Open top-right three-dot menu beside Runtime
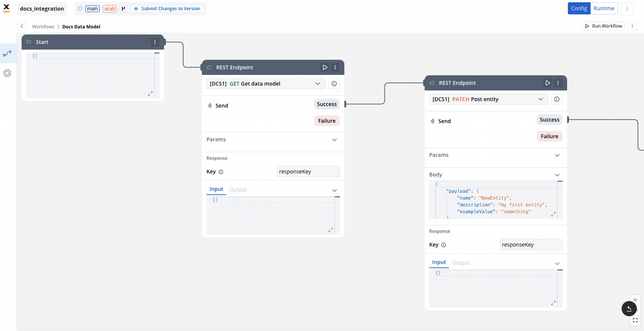The image size is (644, 331). point(627,8)
